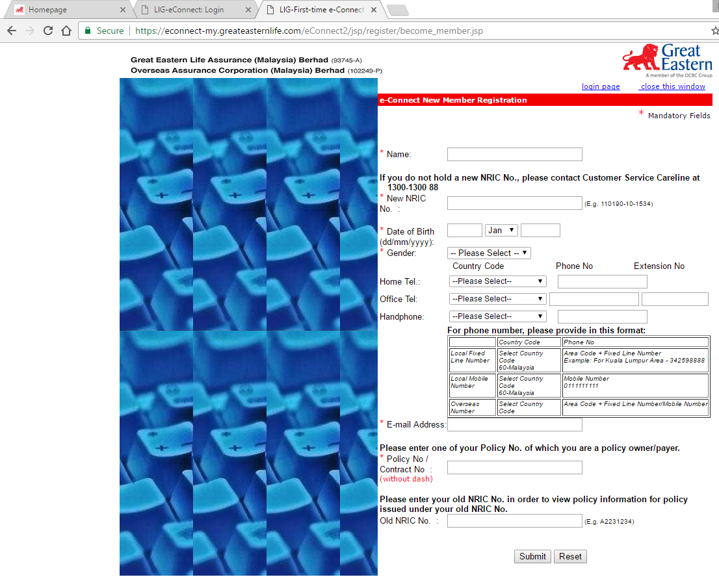Click the address bar URL

point(309,31)
